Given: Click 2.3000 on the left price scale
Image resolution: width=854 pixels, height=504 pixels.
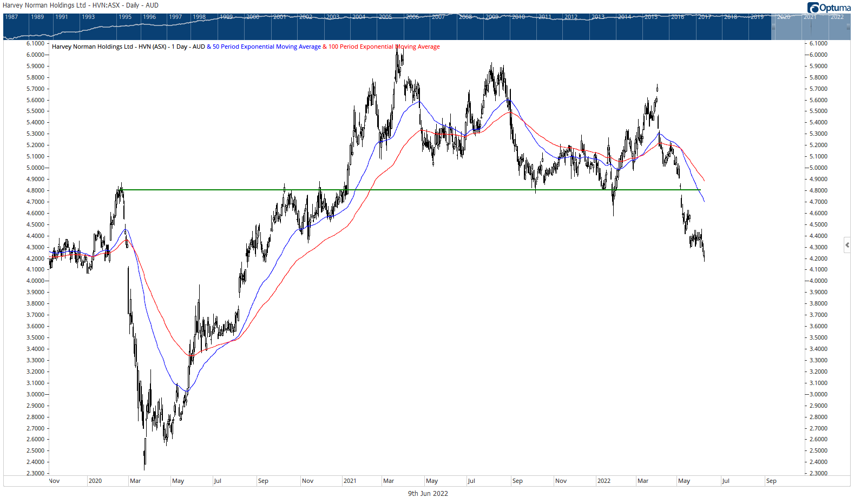Looking at the screenshot, I should click(35, 473).
